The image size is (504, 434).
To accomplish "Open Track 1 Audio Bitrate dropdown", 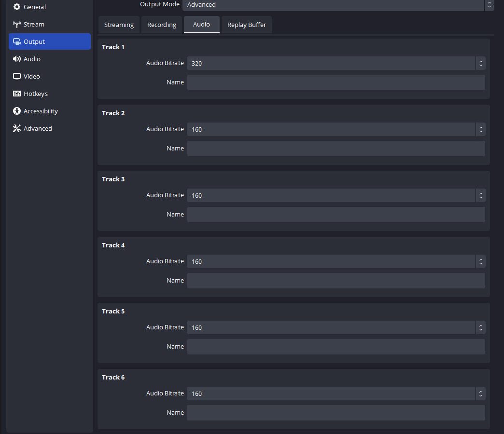I will (336, 63).
